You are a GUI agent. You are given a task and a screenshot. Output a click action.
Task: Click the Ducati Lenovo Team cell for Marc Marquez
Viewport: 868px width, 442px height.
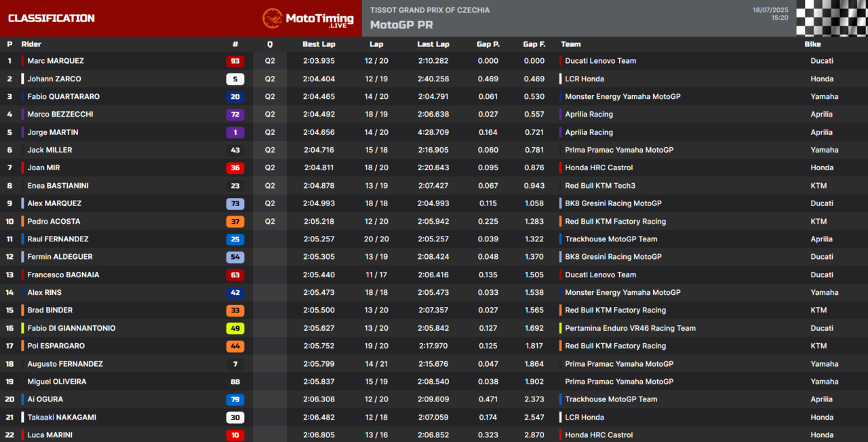click(600, 61)
